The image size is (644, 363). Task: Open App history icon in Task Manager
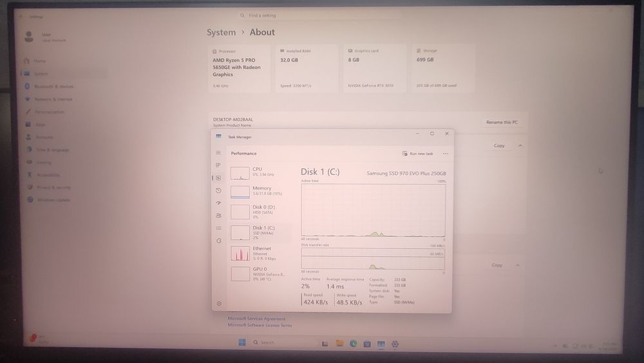tap(218, 190)
